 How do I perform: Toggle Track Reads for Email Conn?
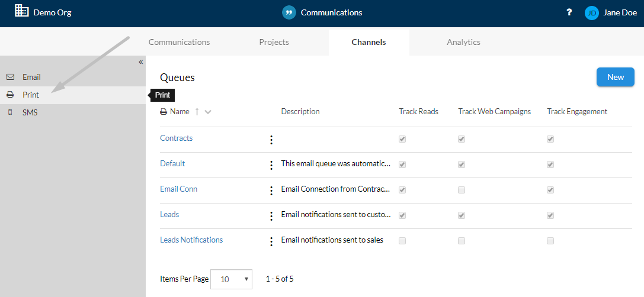coord(402,190)
